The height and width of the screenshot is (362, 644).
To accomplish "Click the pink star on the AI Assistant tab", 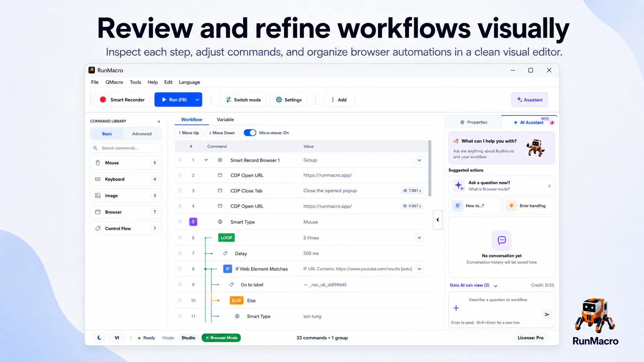I will 552,123.
